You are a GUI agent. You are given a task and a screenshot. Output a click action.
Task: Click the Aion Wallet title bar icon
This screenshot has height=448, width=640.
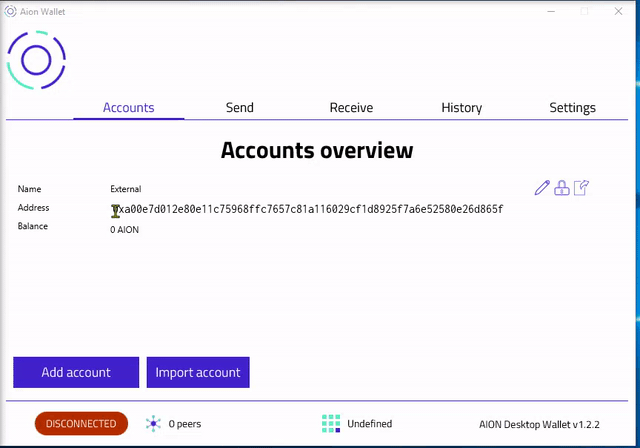[10, 11]
